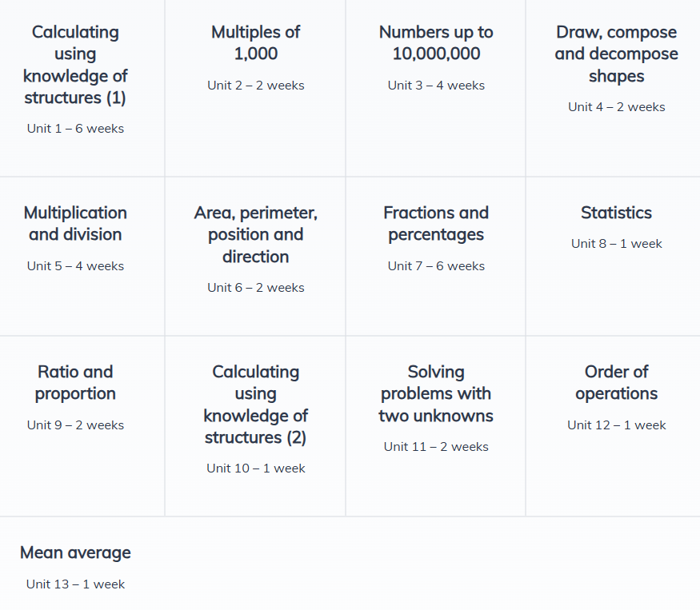Open Calculating using knowledge of structures (1) unit
Viewport: 700px width, 610px height.
(76, 66)
